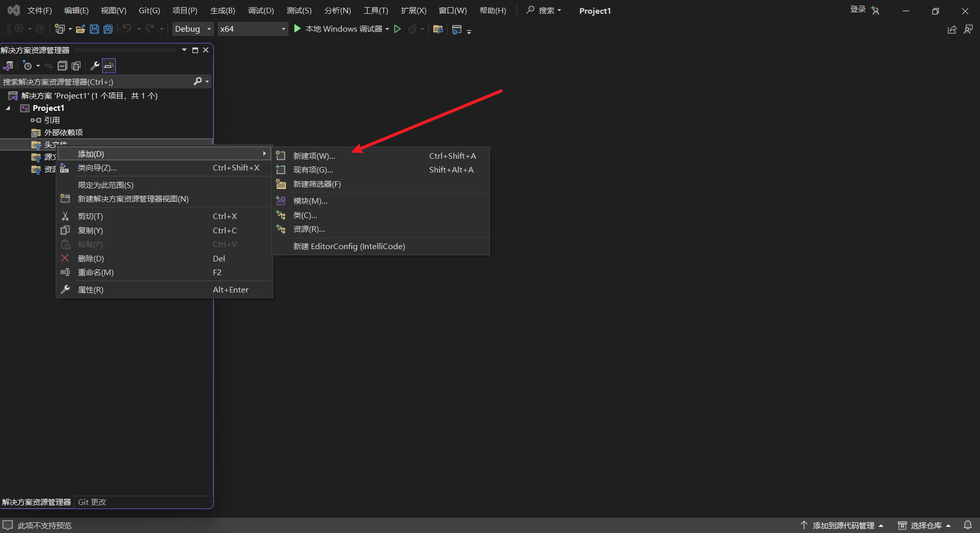Choose 重命名(M) in context menu
Screen dimensions: 980x533
164,273
